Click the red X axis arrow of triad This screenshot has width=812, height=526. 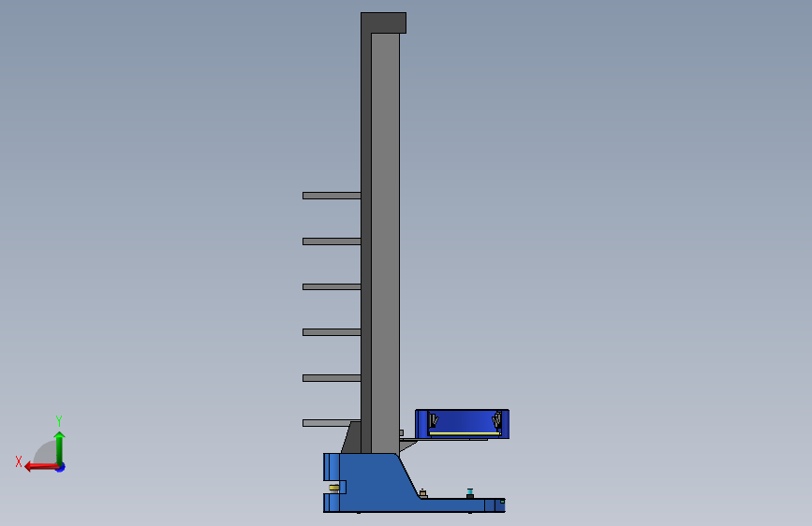pyautogui.click(x=40, y=467)
